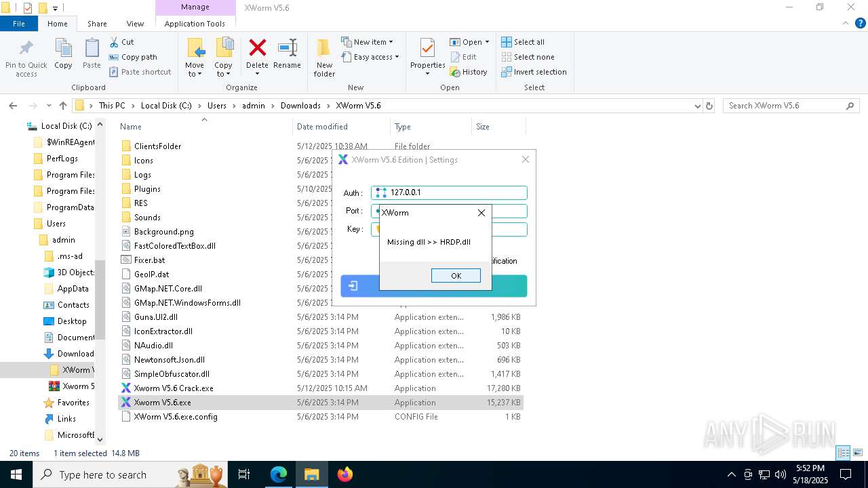Switch to the View tab
Screen dimensions: 868x488
135,23
